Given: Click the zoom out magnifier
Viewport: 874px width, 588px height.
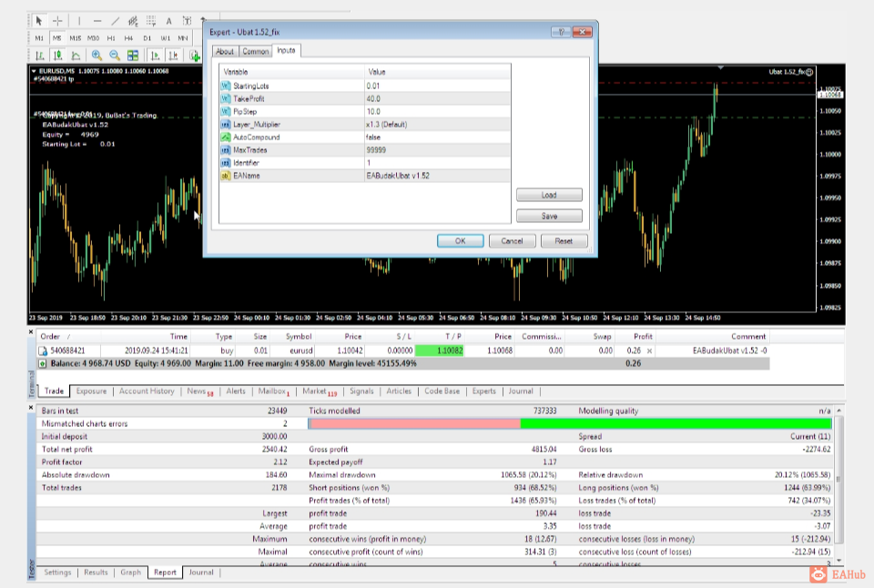Looking at the screenshot, I should tap(115, 56).
